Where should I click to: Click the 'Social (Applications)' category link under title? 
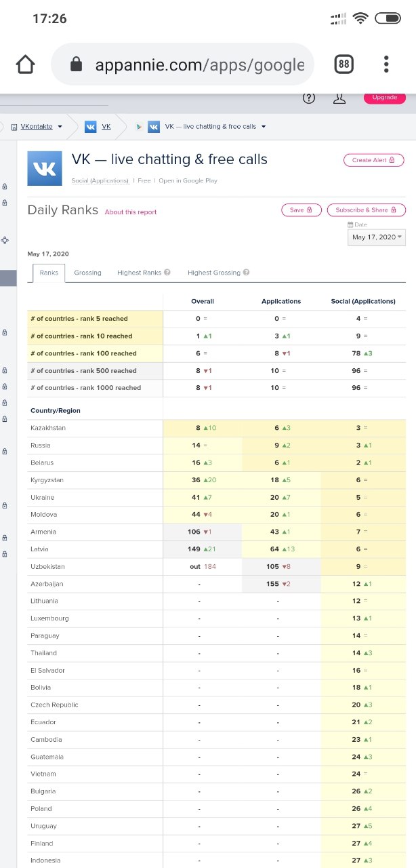[100, 181]
